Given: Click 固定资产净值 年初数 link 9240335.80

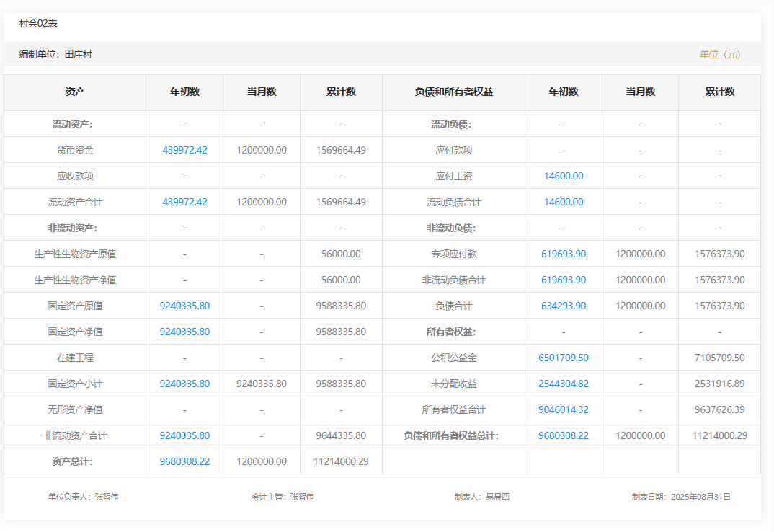Looking at the screenshot, I should click(184, 332).
